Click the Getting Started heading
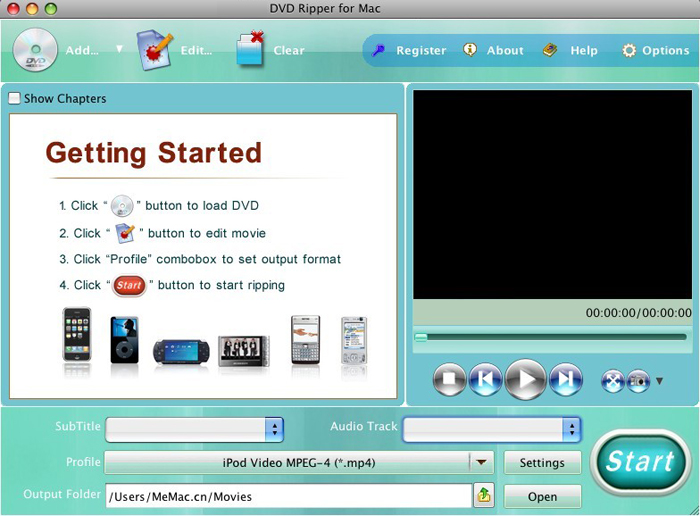 point(154,153)
